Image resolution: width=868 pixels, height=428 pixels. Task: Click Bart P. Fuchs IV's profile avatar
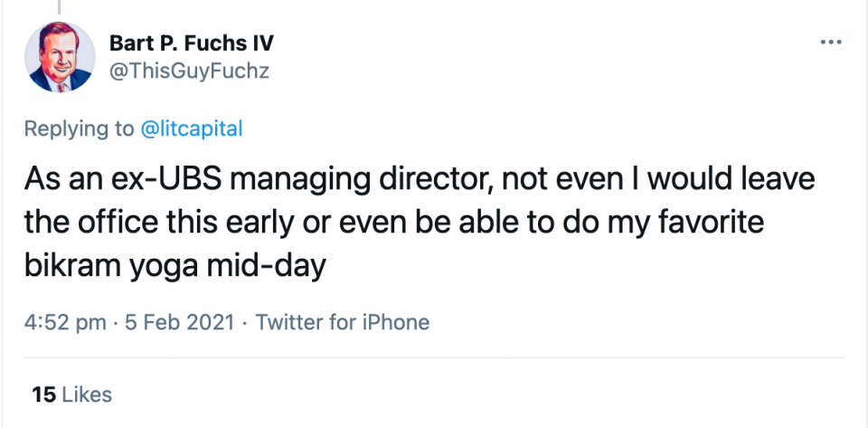point(61,57)
